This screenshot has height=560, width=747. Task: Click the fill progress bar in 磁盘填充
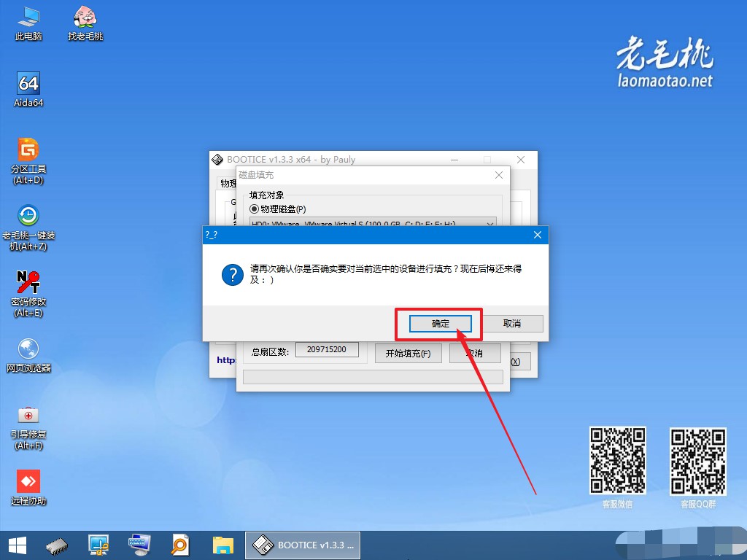pyautogui.click(x=373, y=377)
